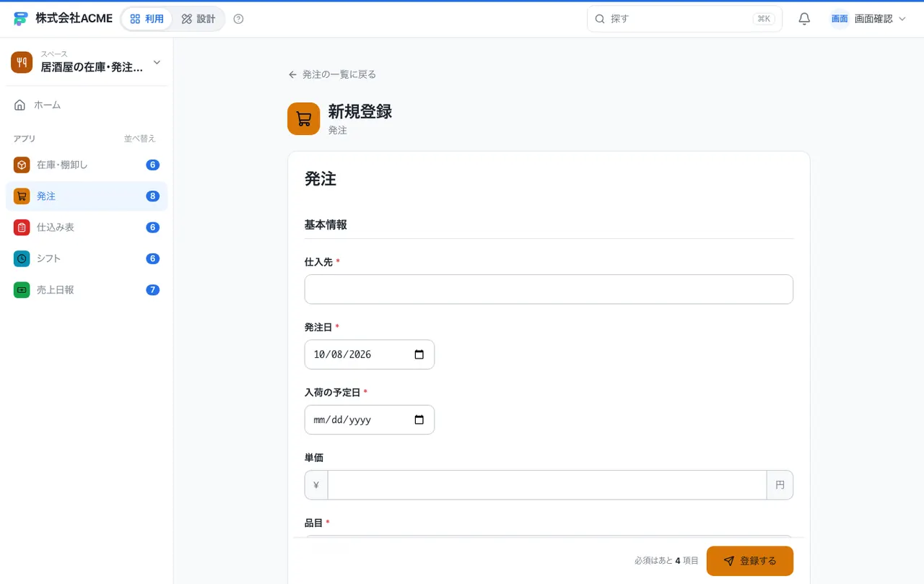
Task: Open the 画面確認 user menu
Action: 868,19
